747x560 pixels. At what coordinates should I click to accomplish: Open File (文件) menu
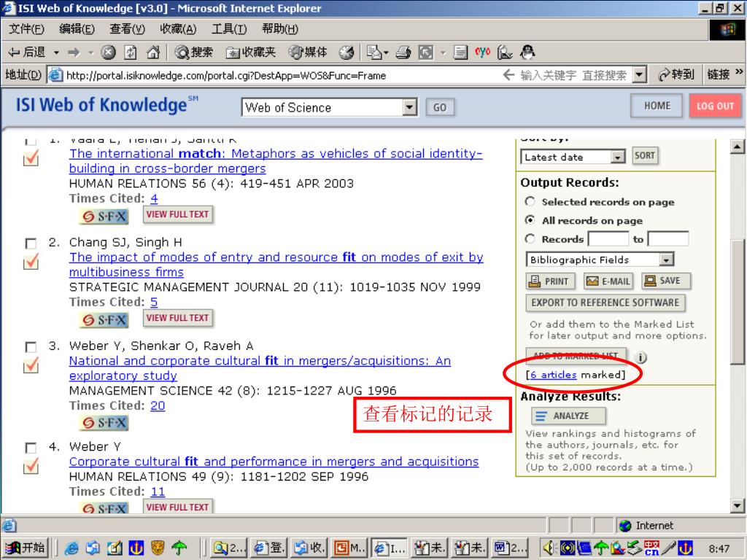[x=26, y=29]
